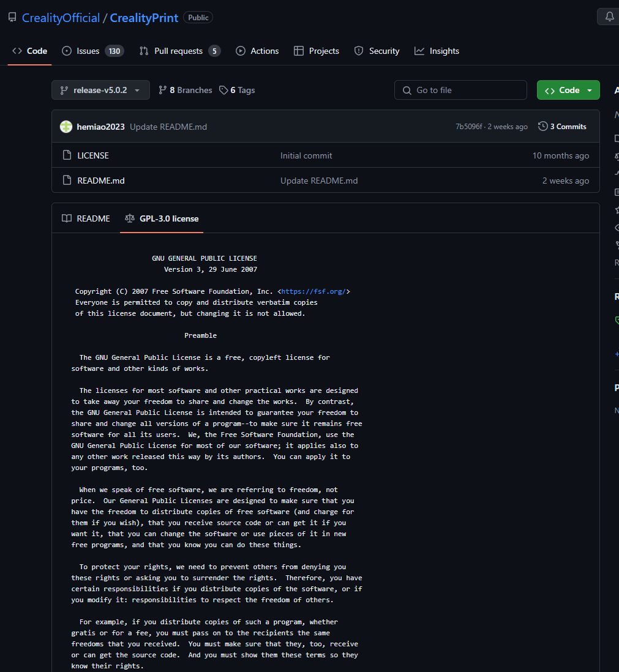This screenshot has height=672, width=619.
Task: Open the https://fsf.org/ link
Action: click(x=313, y=291)
